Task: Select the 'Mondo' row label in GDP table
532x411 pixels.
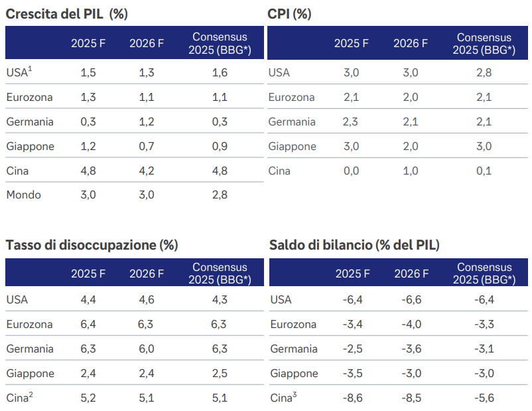Action: [23, 195]
